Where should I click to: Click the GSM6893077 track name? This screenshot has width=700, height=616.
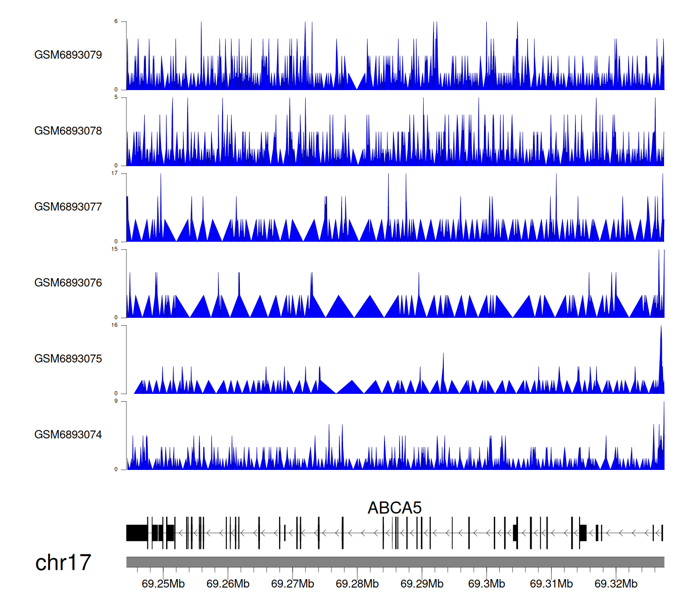[68, 207]
